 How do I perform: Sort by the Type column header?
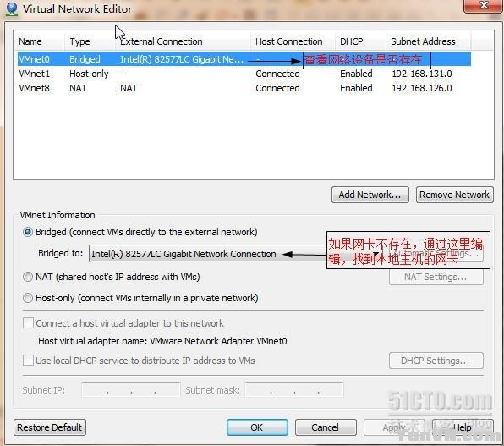click(x=90, y=41)
